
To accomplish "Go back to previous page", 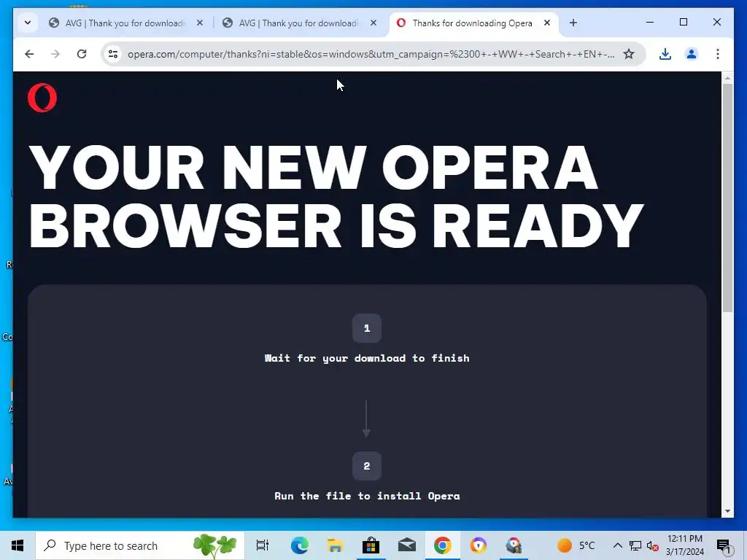I will point(29,54).
